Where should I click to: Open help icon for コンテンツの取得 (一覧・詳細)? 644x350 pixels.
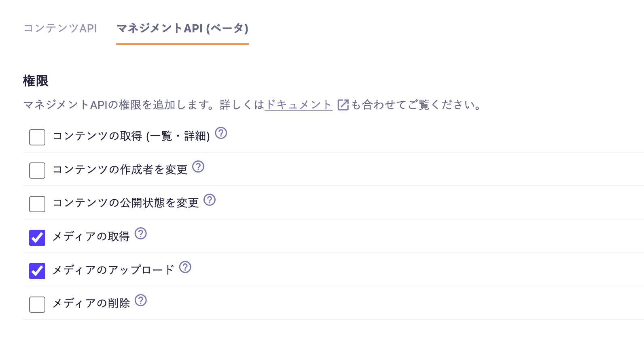(221, 133)
